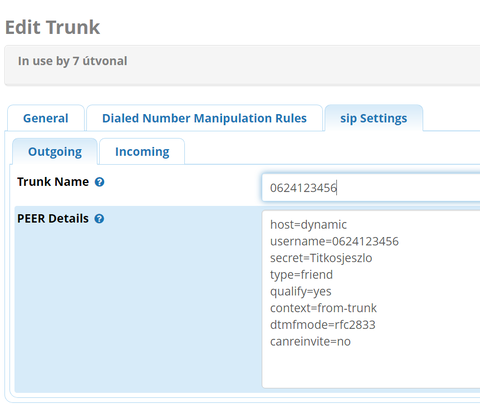This screenshot has height=404, width=480.
Task: Open the Dialed Number Manipulation Rules tab
Action: [204, 118]
